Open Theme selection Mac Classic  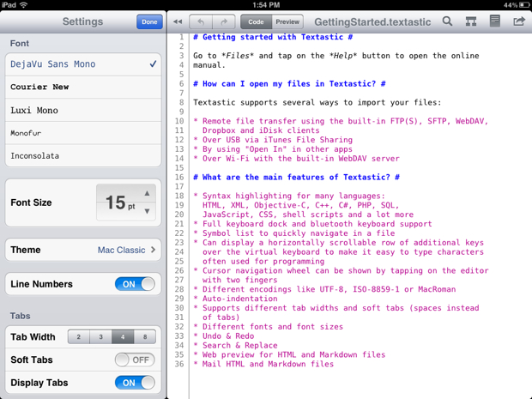pyautogui.click(x=83, y=250)
